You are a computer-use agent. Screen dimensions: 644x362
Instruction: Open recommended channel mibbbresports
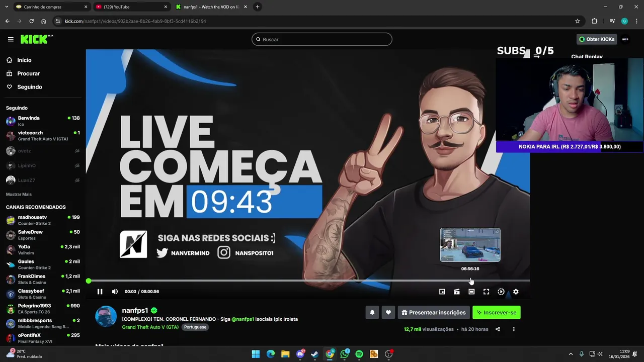[x=43, y=323]
